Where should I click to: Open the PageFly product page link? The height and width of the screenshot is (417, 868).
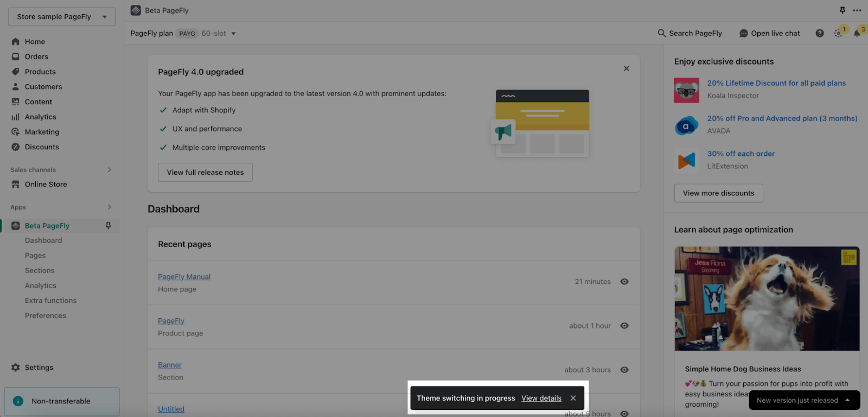pyautogui.click(x=171, y=321)
